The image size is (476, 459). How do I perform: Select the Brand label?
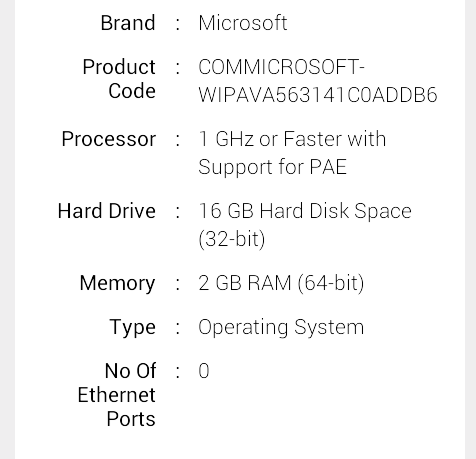tap(128, 23)
